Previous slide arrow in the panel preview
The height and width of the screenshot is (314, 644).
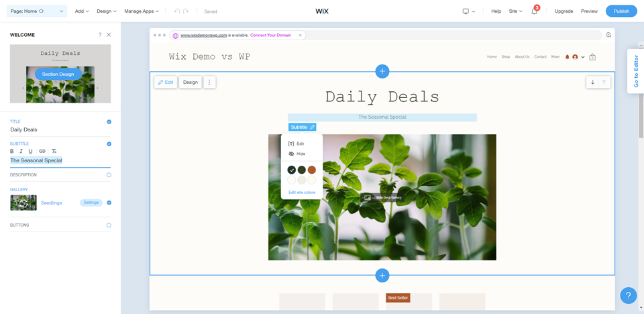click(23, 88)
